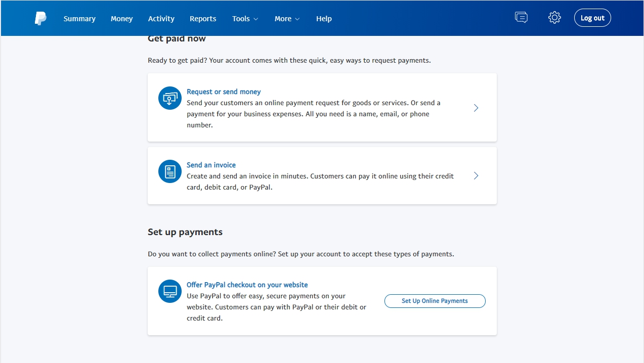Click the Set Up Online Payments button
Screen dimensions: 644x363
(434, 301)
